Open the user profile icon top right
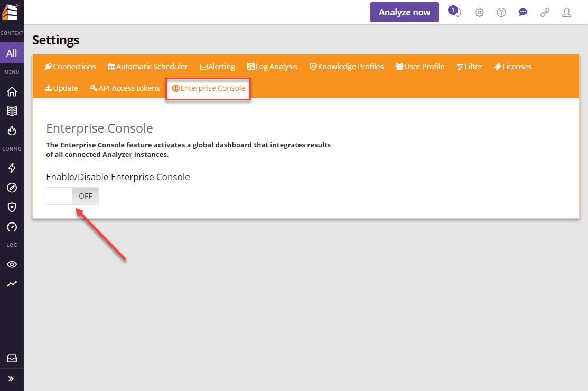588x391 pixels. click(566, 12)
